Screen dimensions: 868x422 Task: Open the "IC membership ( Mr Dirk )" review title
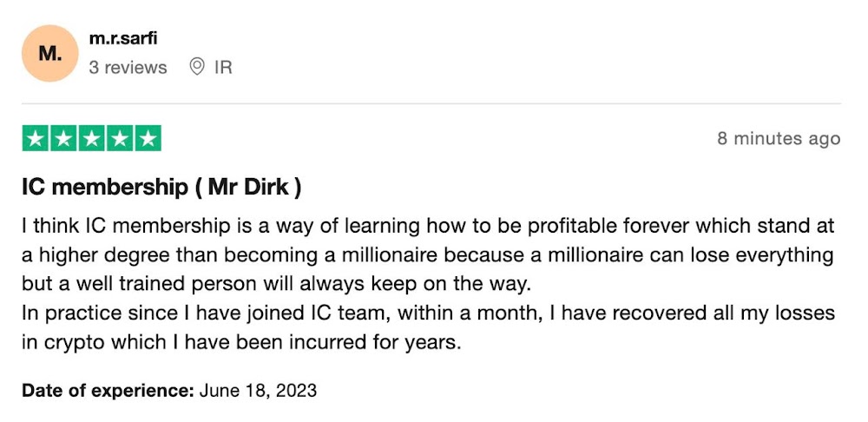click(161, 187)
